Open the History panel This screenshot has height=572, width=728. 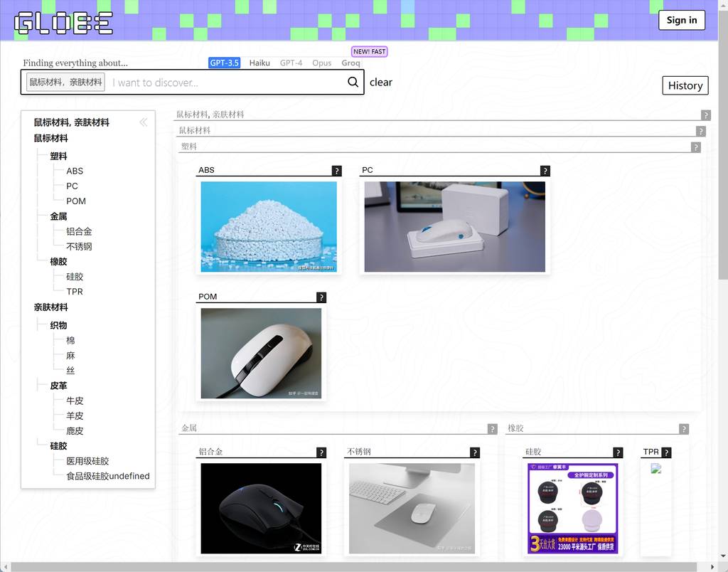[685, 85]
